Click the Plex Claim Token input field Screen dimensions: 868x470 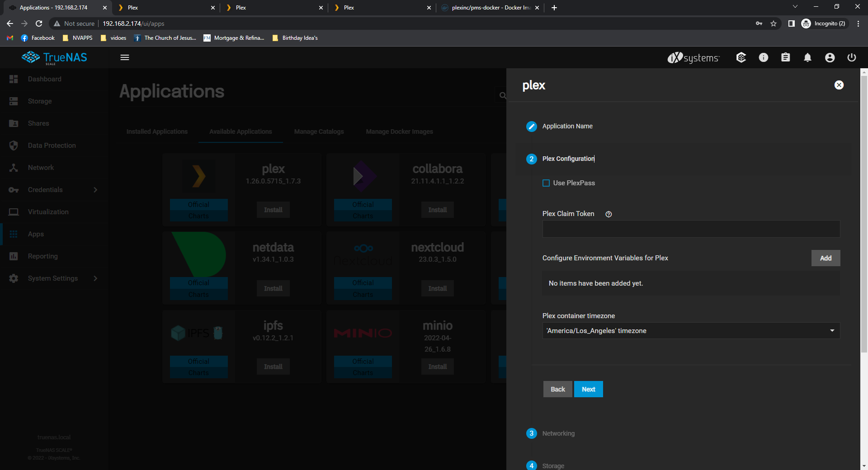point(691,229)
